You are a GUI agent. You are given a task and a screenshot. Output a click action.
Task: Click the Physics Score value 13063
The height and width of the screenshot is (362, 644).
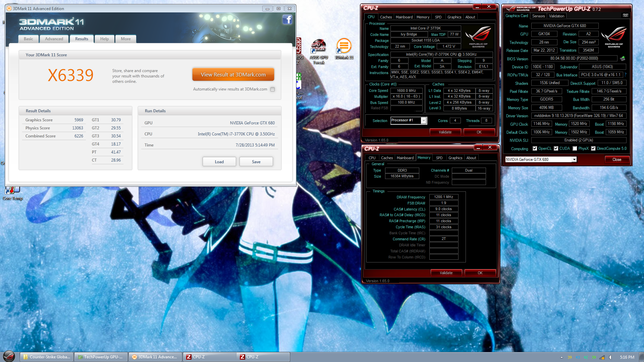tap(77, 128)
